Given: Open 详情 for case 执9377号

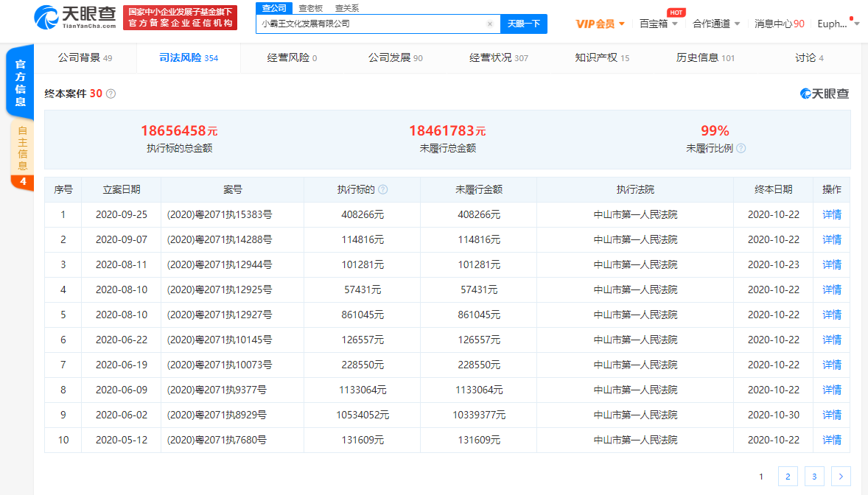Looking at the screenshot, I should point(831,390).
